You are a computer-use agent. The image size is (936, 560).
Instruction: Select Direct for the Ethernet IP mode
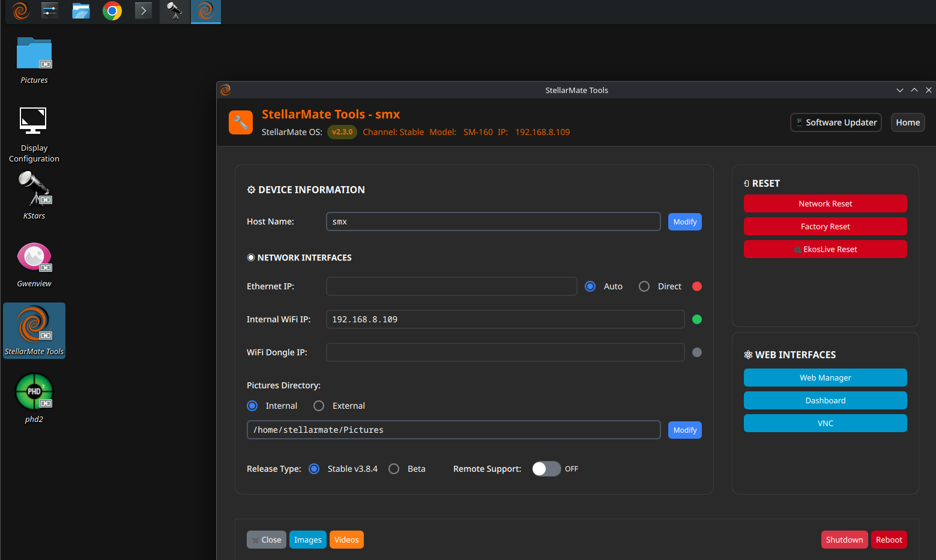(x=644, y=286)
